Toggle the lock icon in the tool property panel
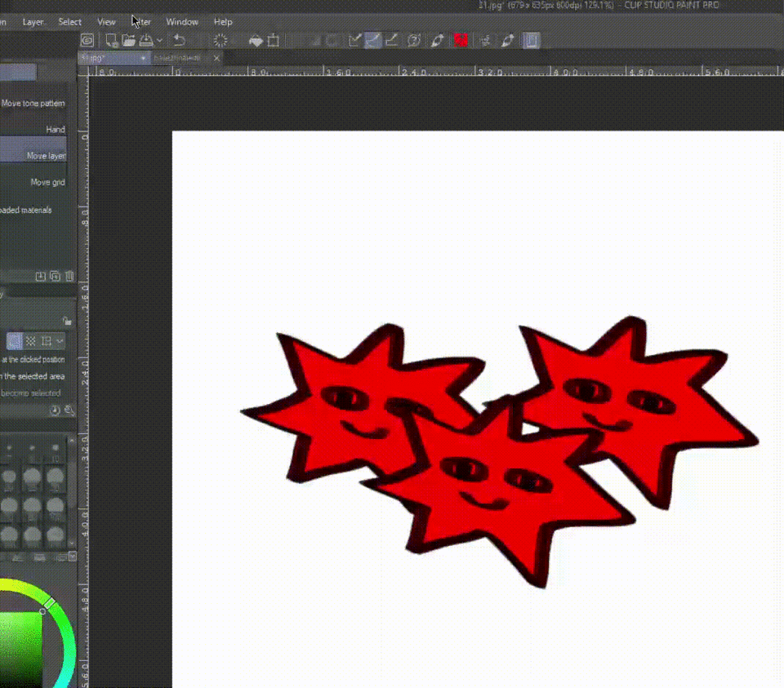The height and width of the screenshot is (688, 784). point(68,322)
